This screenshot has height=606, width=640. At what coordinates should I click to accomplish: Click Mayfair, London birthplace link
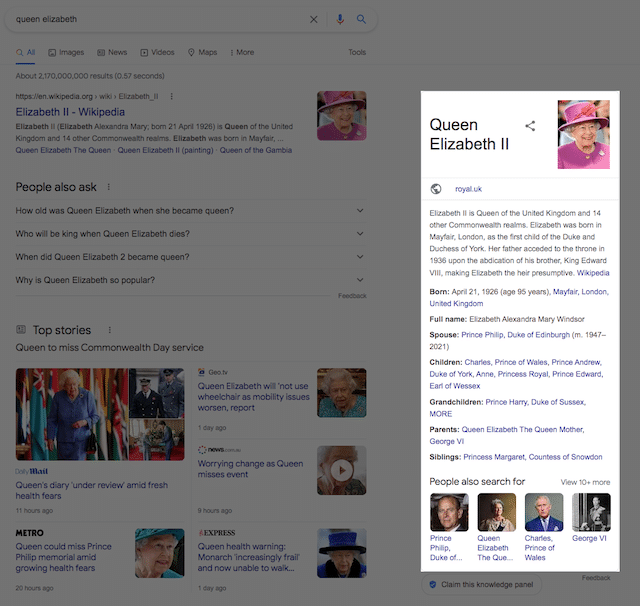580,292
